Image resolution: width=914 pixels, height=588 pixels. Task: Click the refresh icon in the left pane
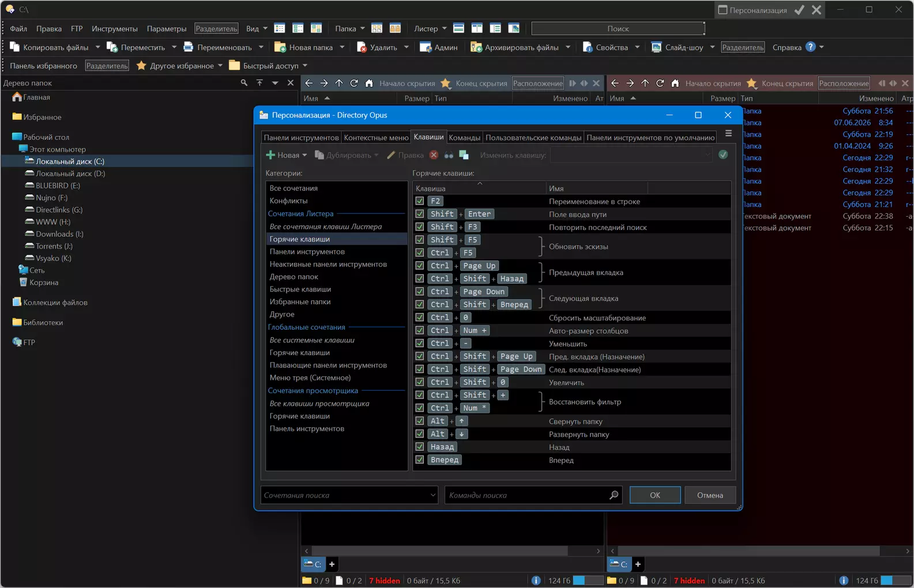coord(354,83)
